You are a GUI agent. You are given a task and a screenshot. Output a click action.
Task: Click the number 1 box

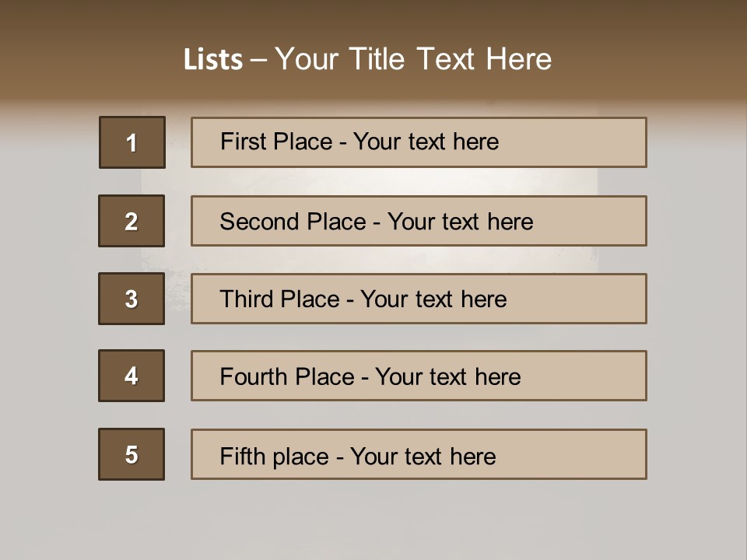[132, 142]
